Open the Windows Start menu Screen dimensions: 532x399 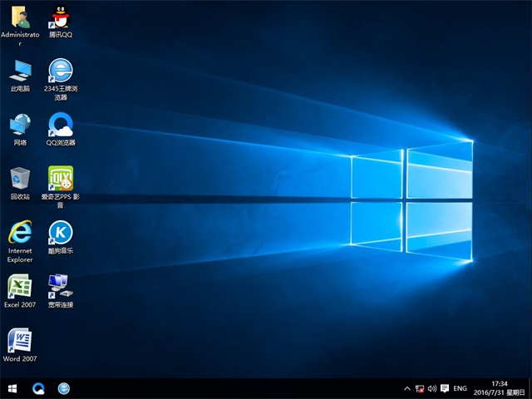(12, 388)
